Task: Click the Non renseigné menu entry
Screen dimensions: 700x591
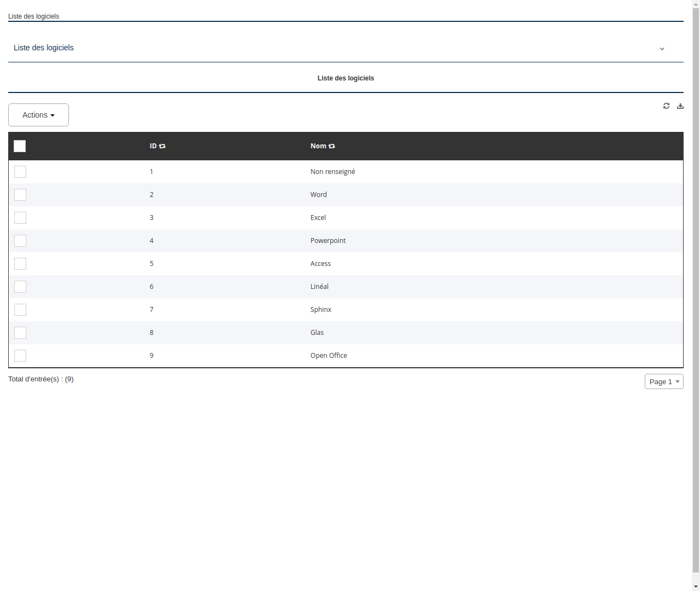Action: [x=332, y=171]
